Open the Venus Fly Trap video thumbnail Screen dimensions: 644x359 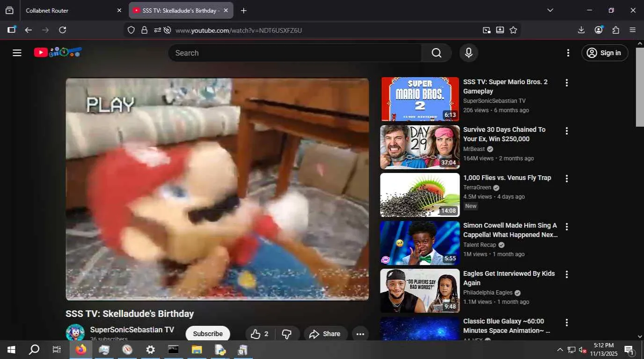click(420, 195)
